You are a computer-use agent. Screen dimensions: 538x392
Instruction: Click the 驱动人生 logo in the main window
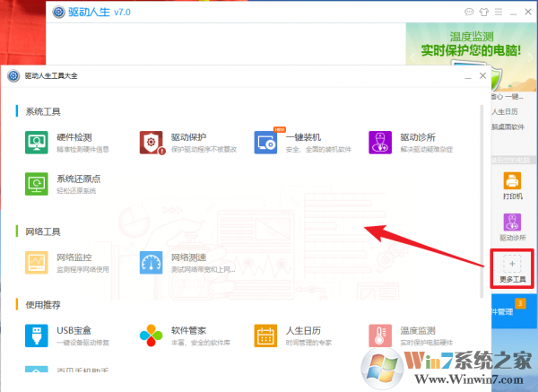(x=58, y=12)
